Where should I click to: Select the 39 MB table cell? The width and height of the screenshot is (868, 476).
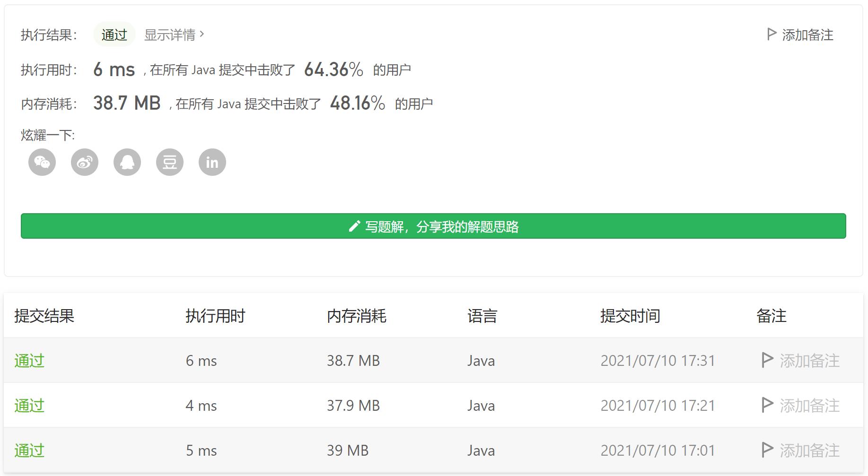[x=348, y=450]
